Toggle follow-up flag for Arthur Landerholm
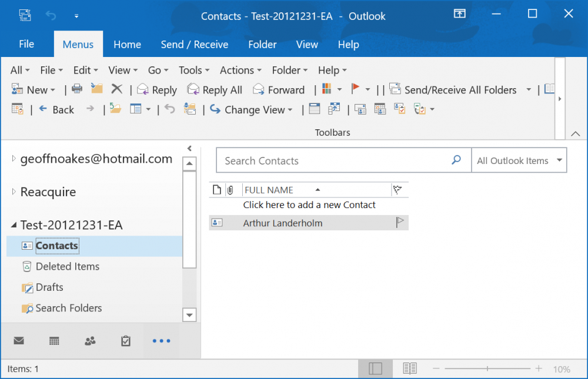 [x=400, y=223]
